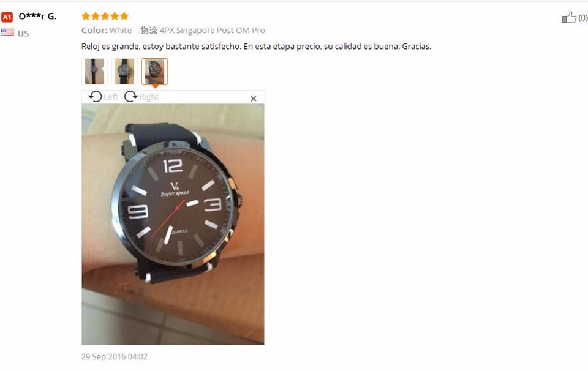This screenshot has width=588, height=371.
Task: Click the reviewer name O***r G.
Action: [x=37, y=17]
